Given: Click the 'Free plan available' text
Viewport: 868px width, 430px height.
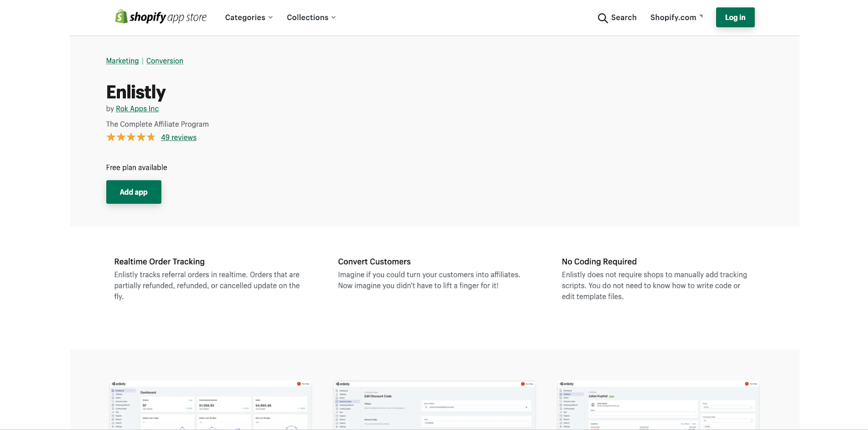Looking at the screenshot, I should tap(137, 168).
